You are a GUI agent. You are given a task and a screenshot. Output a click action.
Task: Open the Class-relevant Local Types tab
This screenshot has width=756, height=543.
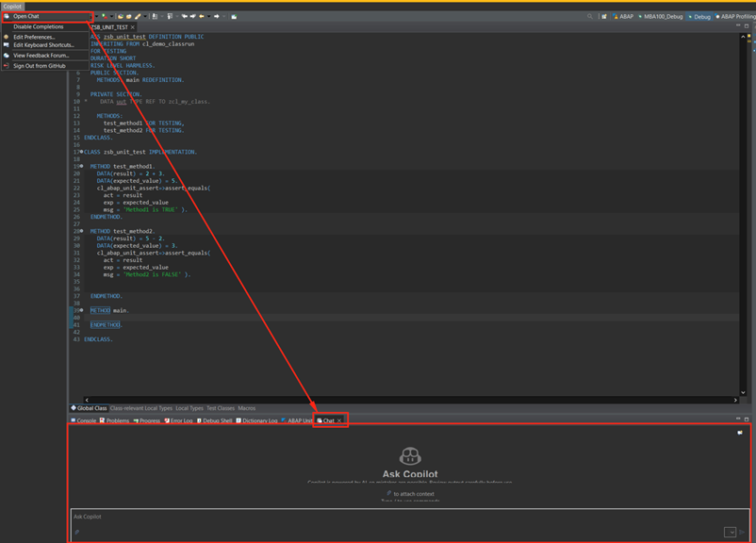[x=140, y=408]
